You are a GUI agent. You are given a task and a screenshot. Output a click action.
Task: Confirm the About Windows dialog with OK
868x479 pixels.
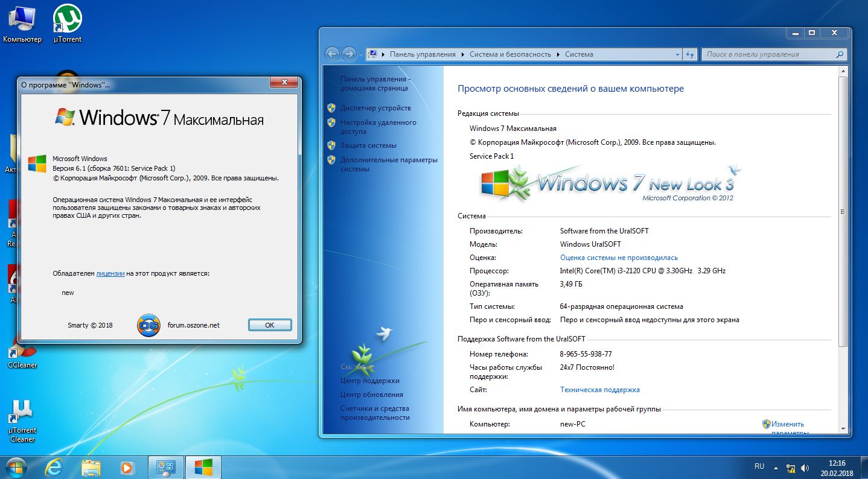click(x=270, y=325)
